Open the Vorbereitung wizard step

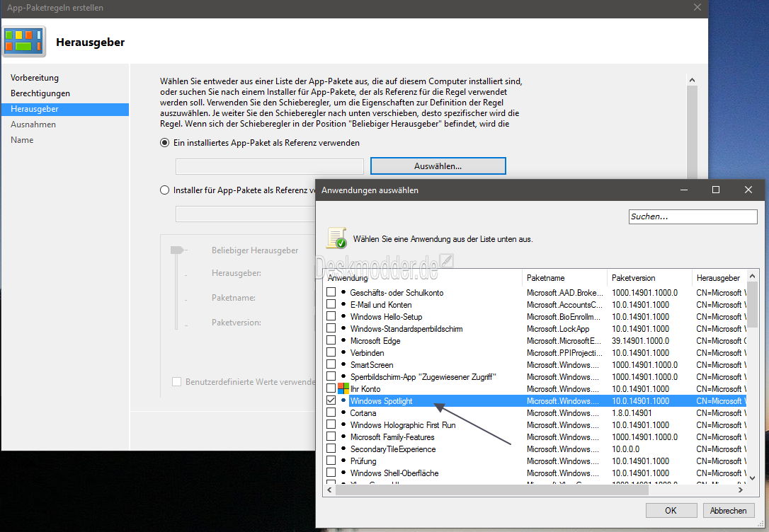tap(34, 77)
